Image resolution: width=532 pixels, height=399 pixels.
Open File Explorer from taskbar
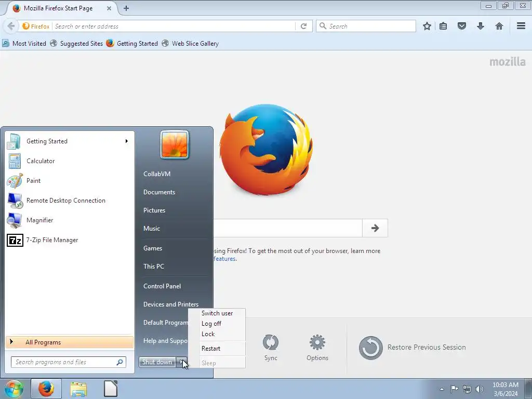click(78, 389)
